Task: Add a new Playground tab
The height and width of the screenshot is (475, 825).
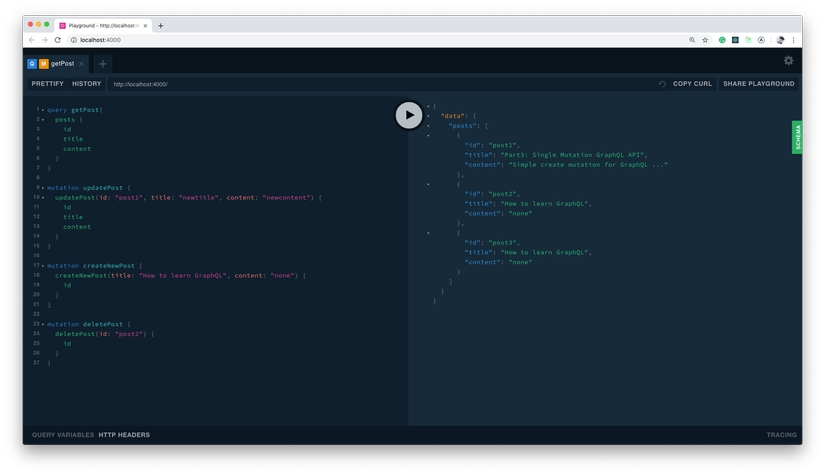Action: click(102, 64)
